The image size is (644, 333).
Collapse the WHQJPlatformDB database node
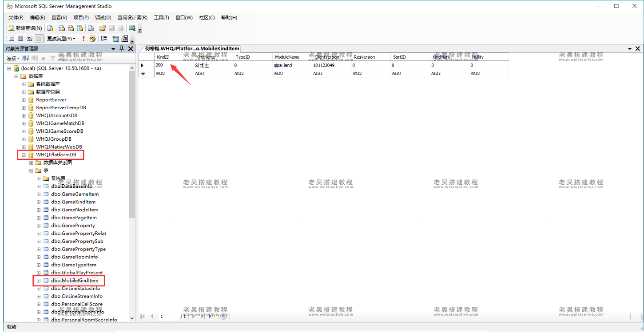(x=24, y=155)
